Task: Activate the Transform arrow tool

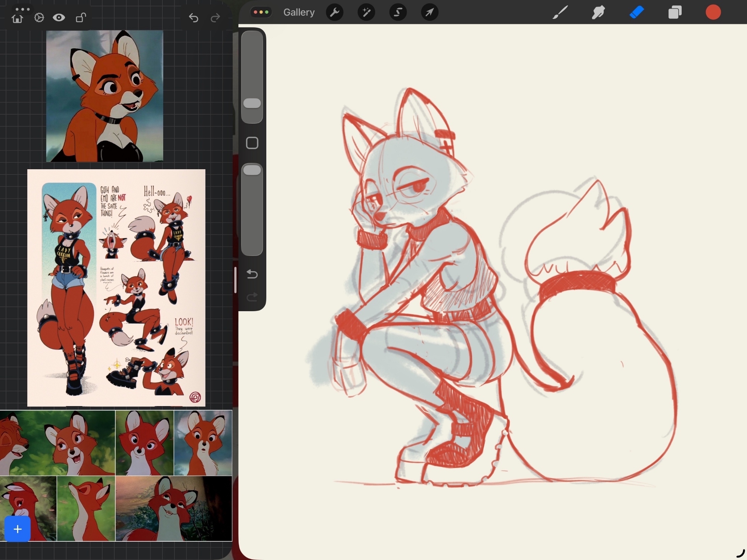Action: pos(430,12)
